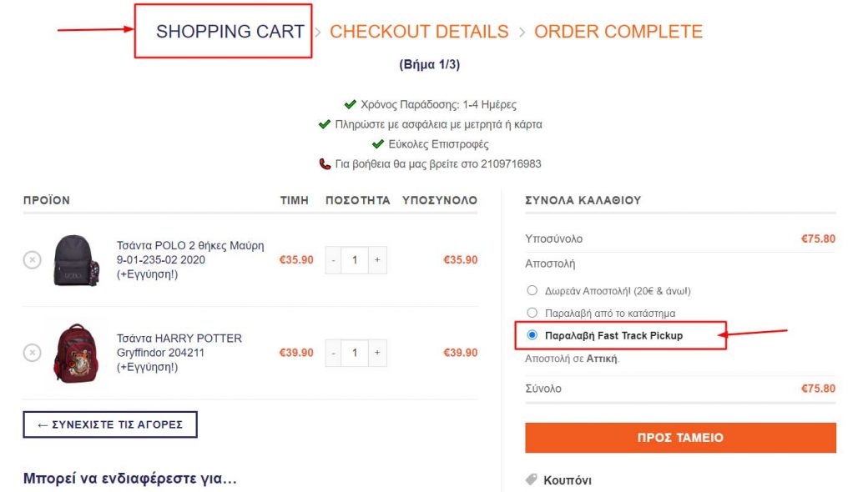Go to SHOPPING CART step
This screenshot has height=492, width=868.
pyautogui.click(x=230, y=32)
